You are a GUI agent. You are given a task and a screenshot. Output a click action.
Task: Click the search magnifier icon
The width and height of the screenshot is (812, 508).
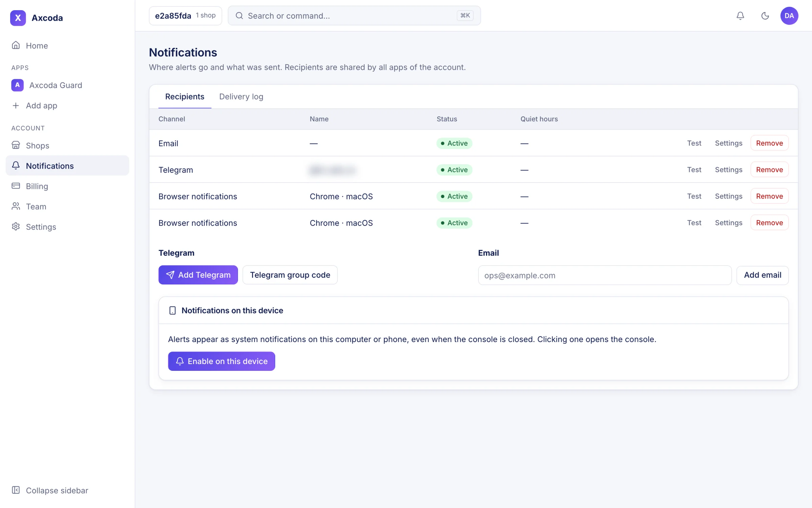click(x=239, y=16)
